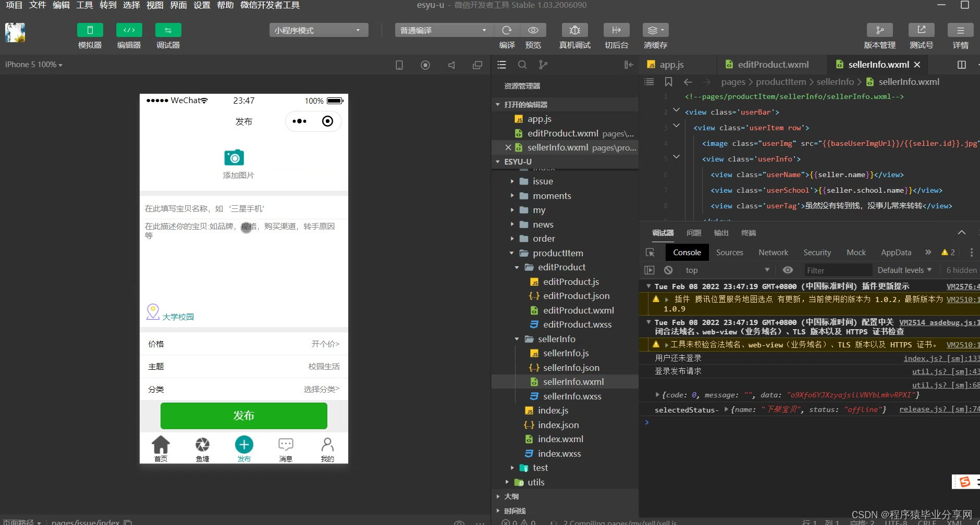
Task: Clear the console with the block icon
Action: [668, 270]
